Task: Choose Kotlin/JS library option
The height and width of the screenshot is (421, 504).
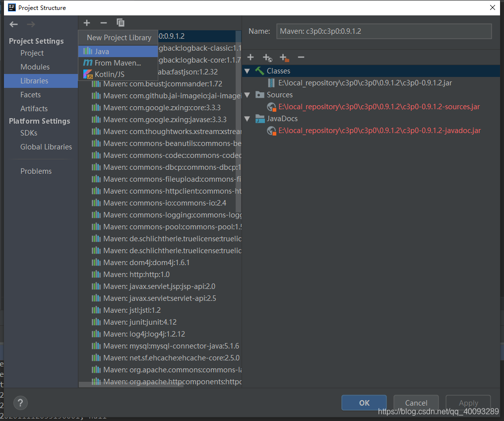Action: point(118,74)
